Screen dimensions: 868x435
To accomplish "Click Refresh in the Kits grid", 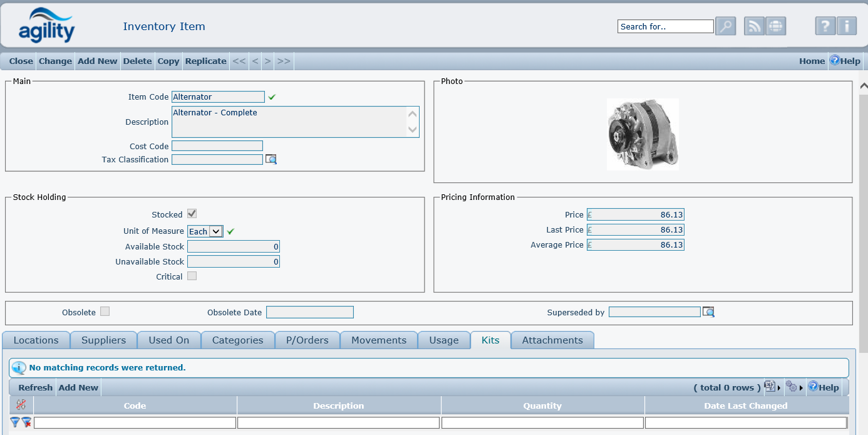I will click(x=35, y=388).
